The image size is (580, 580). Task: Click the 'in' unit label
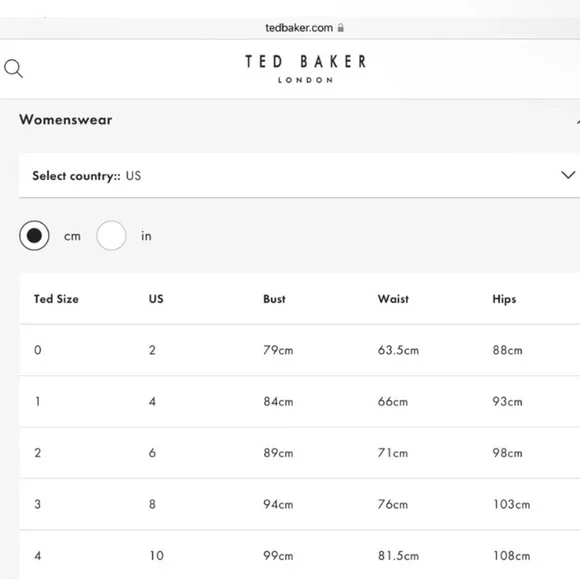[146, 236]
